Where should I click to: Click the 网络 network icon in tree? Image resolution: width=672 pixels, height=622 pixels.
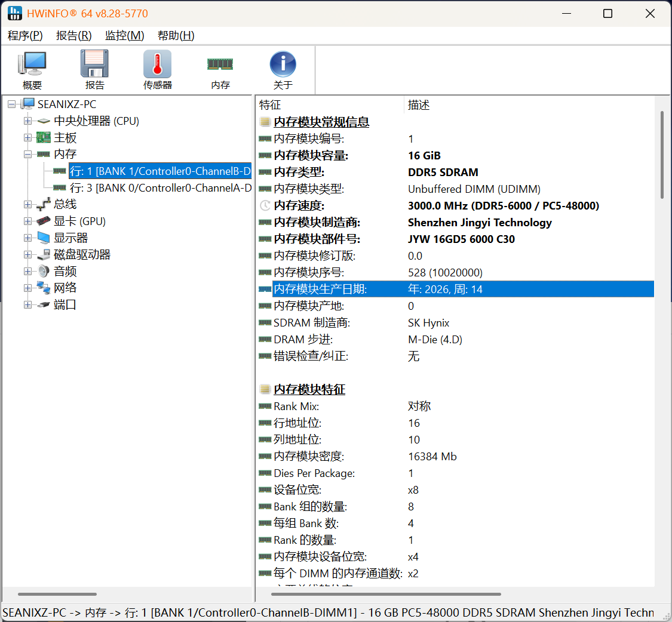point(43,288)
